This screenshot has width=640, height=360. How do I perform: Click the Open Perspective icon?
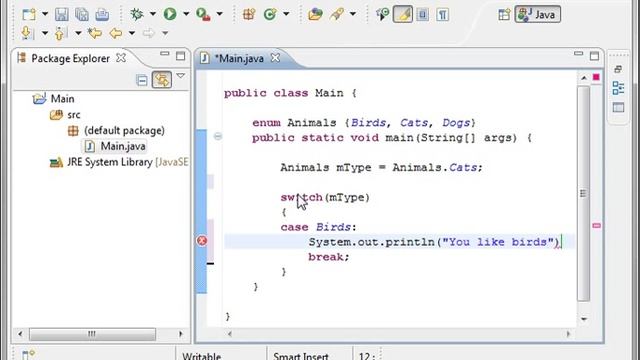(504, 15)
